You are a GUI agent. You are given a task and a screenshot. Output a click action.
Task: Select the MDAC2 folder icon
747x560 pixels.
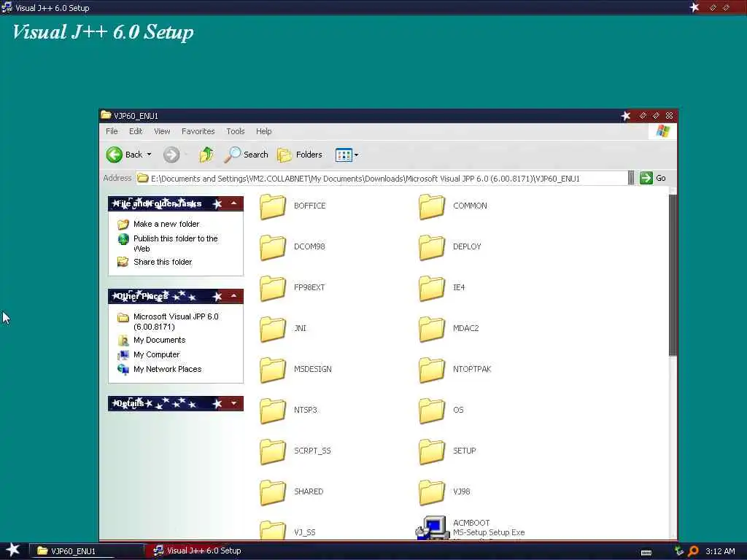pyautogui.click(x=432, y=330)
